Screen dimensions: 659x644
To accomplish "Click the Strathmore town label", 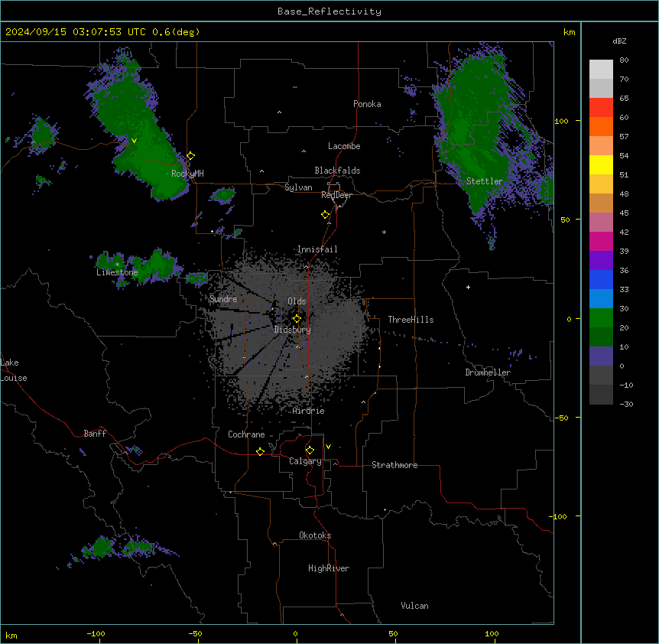I will click(x=394, y=465).
